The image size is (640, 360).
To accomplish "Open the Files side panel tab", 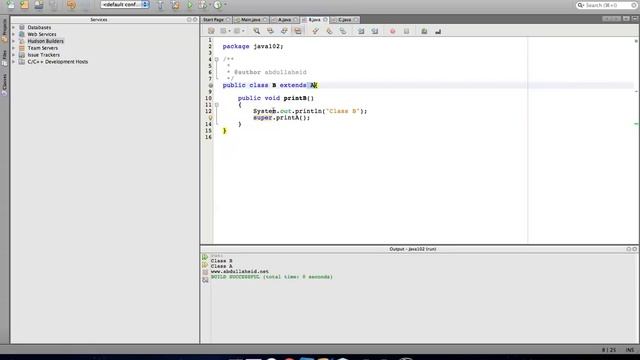I will tap(4, 58).
